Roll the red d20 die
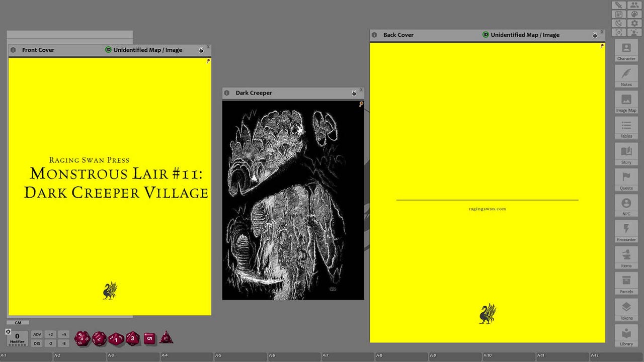644x362 pixels. (x=82, y=338)
